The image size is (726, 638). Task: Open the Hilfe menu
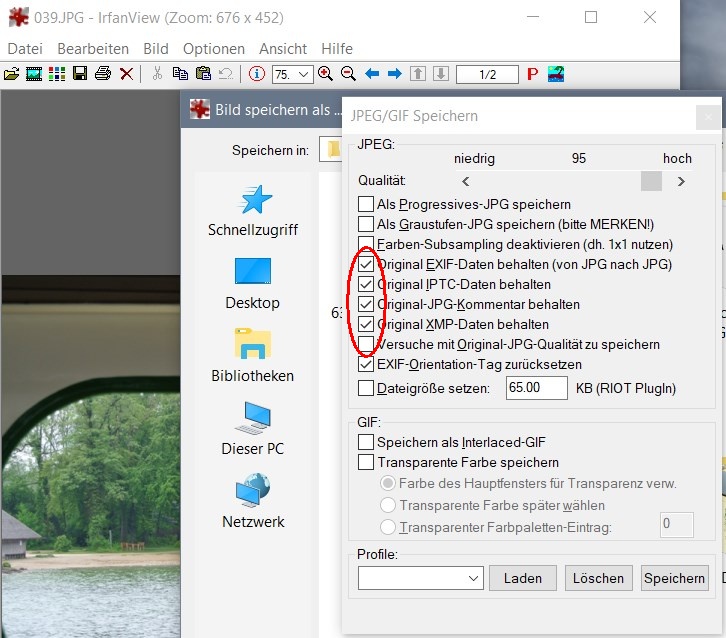[x=337, y=48]
